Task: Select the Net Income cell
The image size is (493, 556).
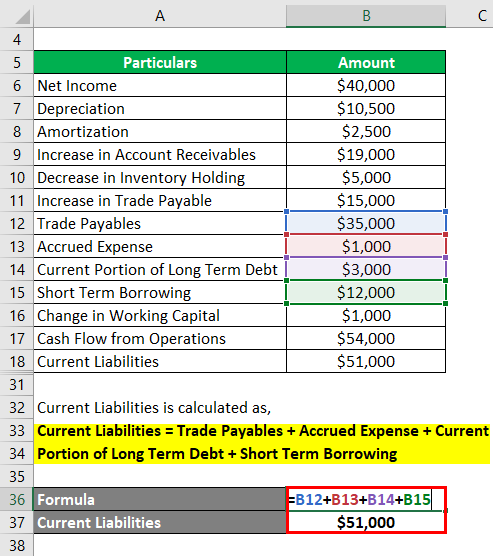Action: click(160, 85)
